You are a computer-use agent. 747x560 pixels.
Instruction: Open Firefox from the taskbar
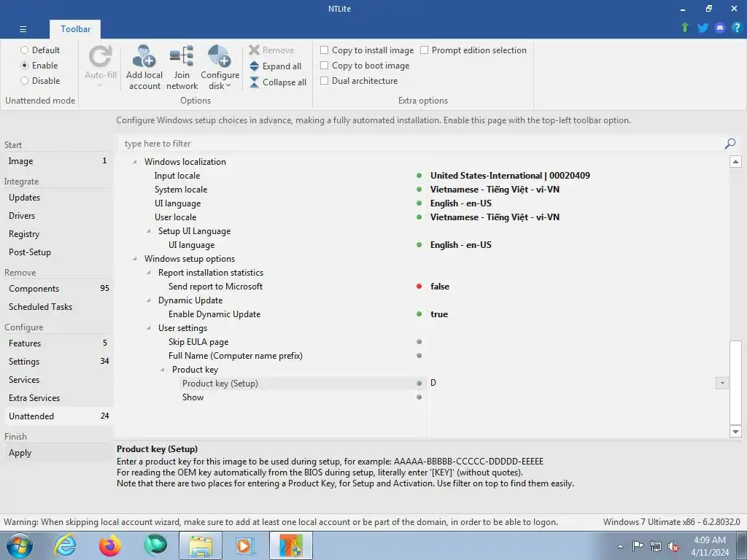(109, 545)
